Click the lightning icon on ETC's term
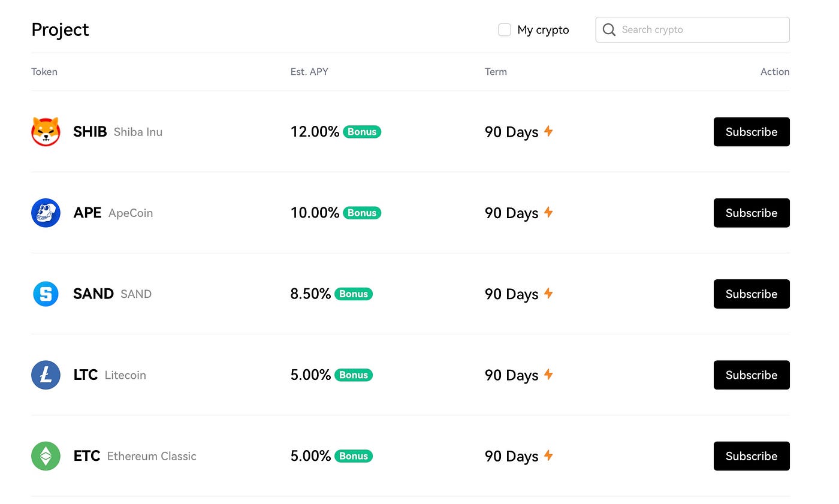The height and width of the screenshot is (504, 839). (x=548, y=456)
